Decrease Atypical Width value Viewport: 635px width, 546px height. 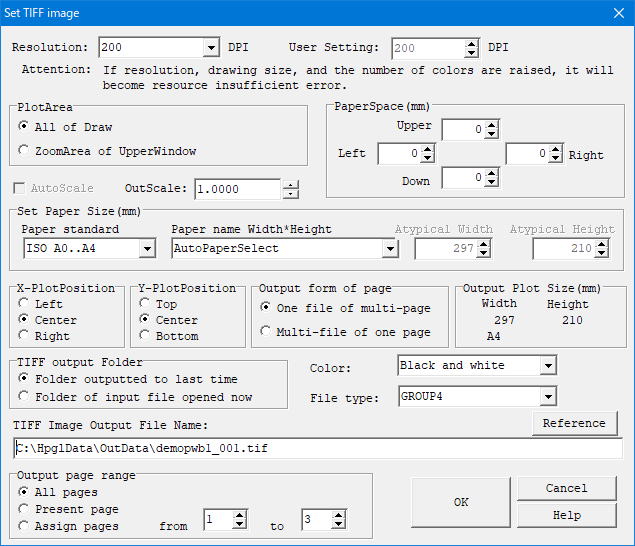click(x=484, y=253)
